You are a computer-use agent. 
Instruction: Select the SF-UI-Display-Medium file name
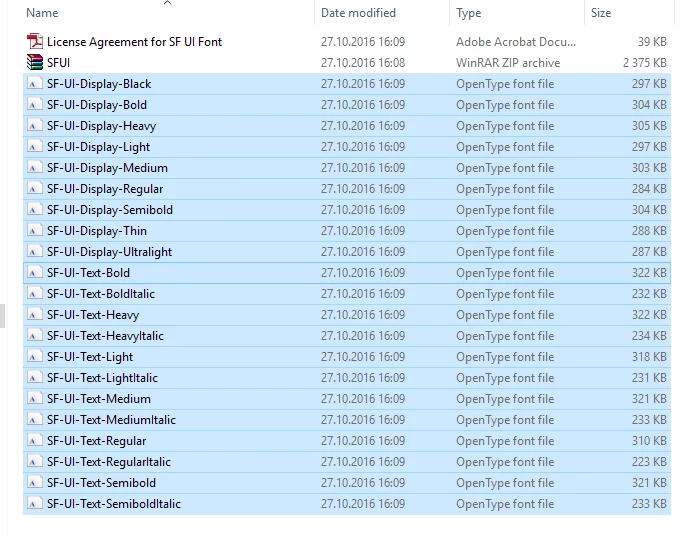(x=108, y=167)
